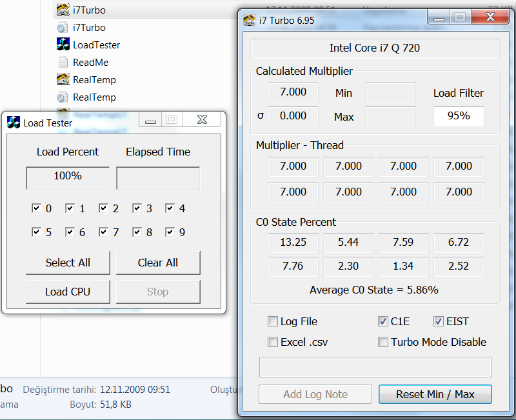Click the Average C0 State = 5.86% text

(x=374, y=290)
